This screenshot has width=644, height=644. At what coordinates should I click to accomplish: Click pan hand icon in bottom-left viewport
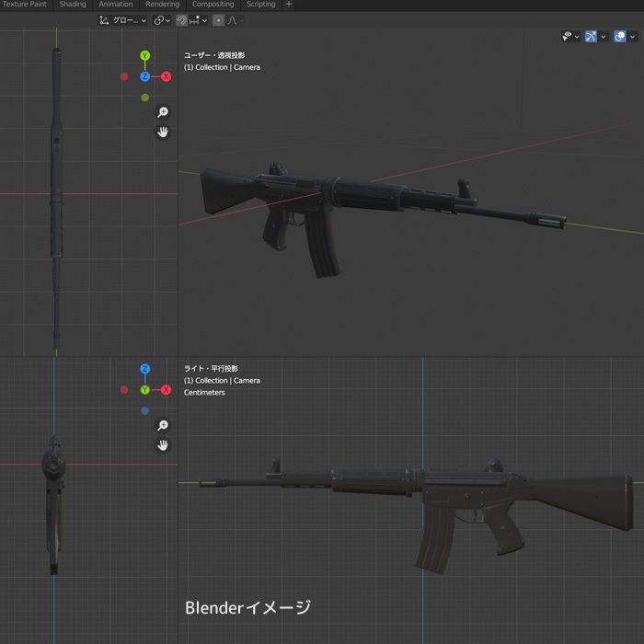coord(163,445)
